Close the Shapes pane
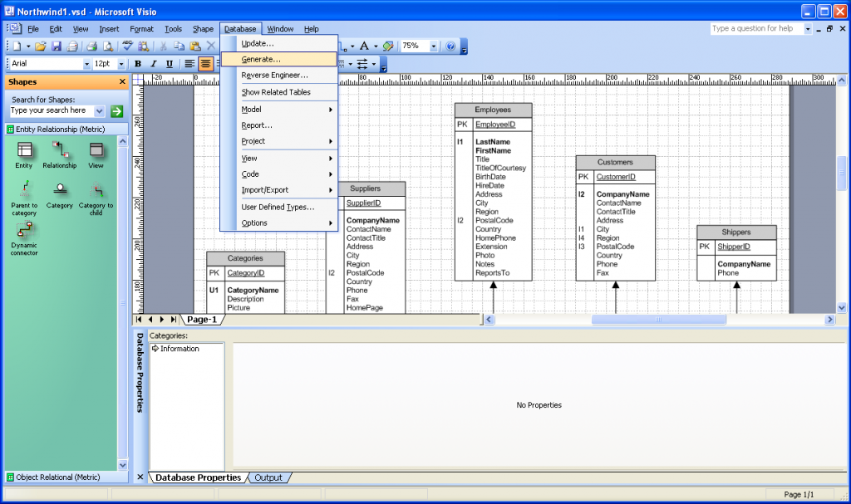Screen dimensions: 851x504 coord(123,82)
